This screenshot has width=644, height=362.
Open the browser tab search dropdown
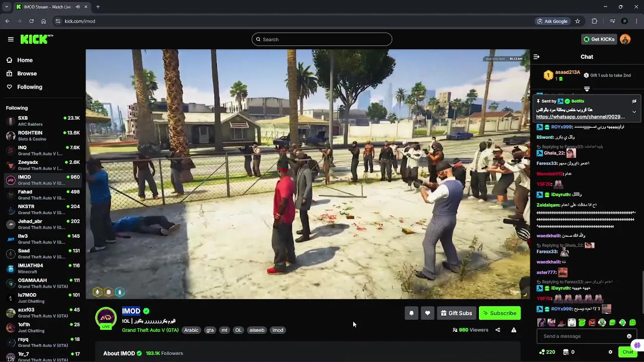(6, 7)
